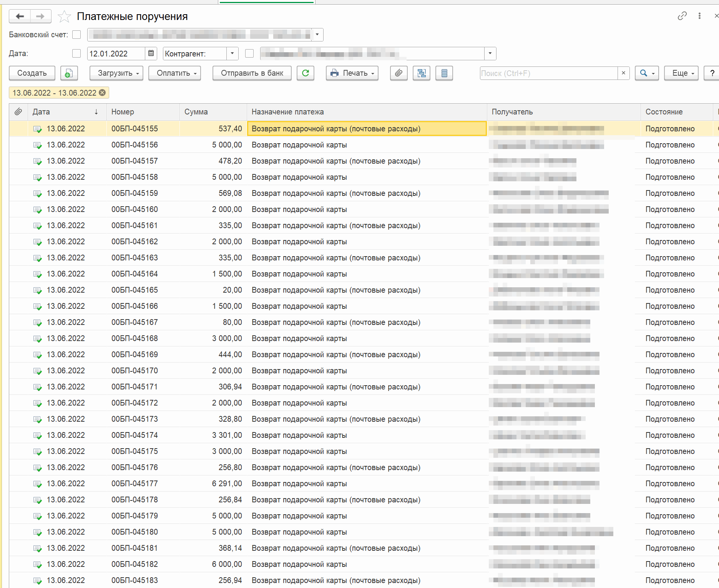The height and width of the screenshot is (588, 719).
Task: Open the Еще menu
Action: pyautogui.click(x=681, y=73)
